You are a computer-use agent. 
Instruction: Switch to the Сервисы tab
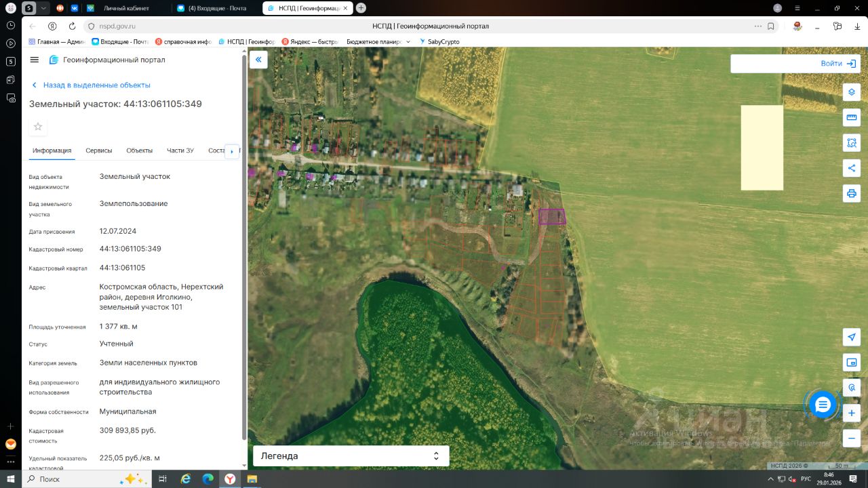pyautogui.click(x=99, y=150)
